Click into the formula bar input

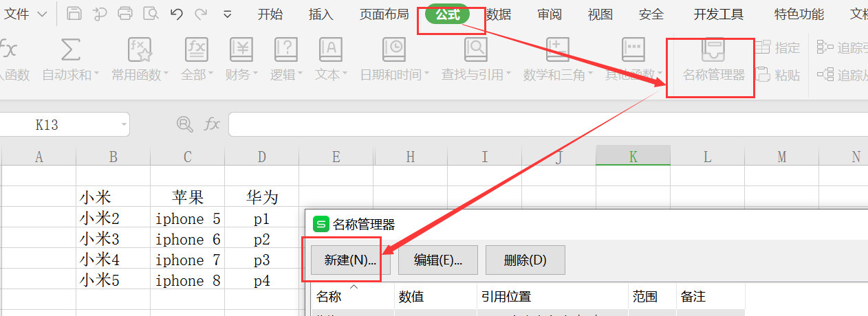click(548, 124)
